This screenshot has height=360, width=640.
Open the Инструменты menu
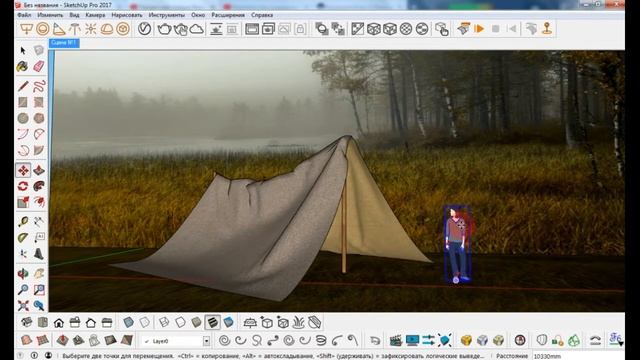point(166,15)
